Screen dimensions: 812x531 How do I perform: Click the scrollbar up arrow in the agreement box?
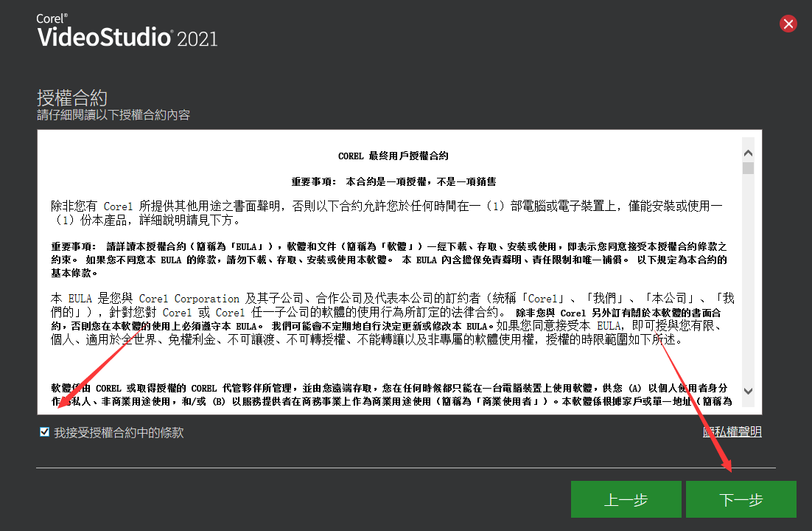(x=748, y=153)
